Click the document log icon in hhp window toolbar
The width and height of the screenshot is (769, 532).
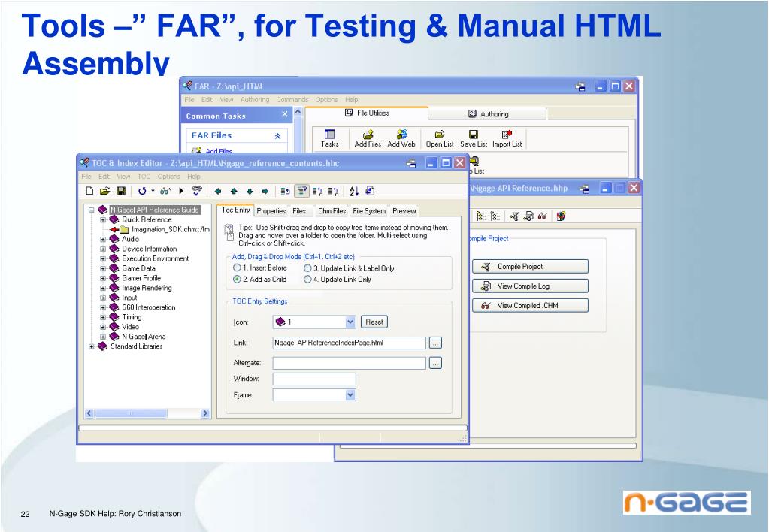coord(528,216)
